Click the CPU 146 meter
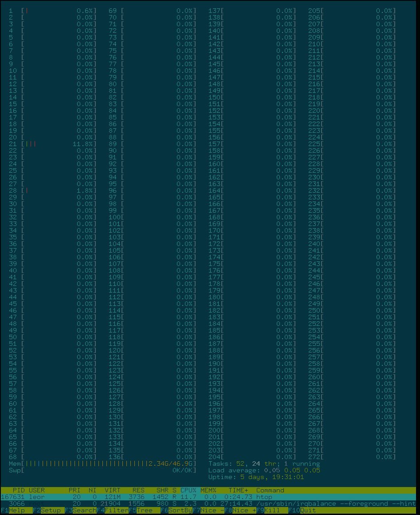420x515 pixels. click(252, 71)
